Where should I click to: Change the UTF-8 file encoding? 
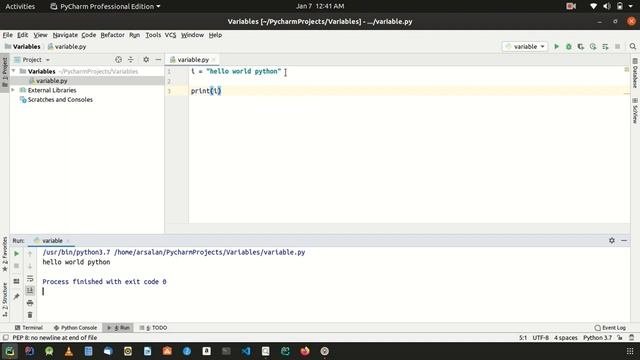click(540, 338)
